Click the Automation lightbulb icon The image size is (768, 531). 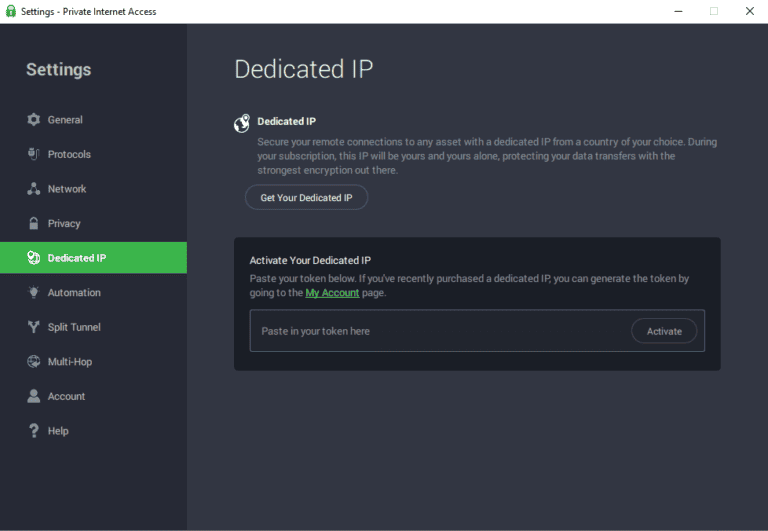(33, 292)
